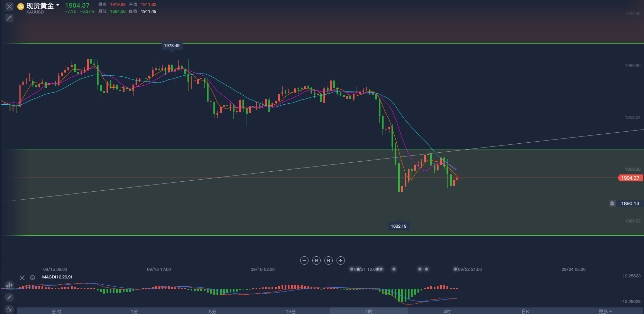Switch to 1时 timeframe
The width and height of the screenshot is (644, 314).
point(369,311)
